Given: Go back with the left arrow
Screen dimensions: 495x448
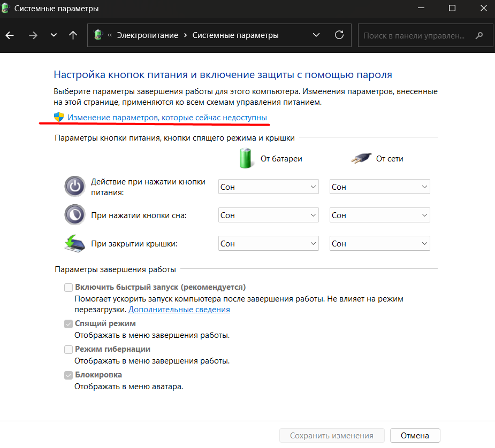Looking at the screenshot, I should click(10, 35).
